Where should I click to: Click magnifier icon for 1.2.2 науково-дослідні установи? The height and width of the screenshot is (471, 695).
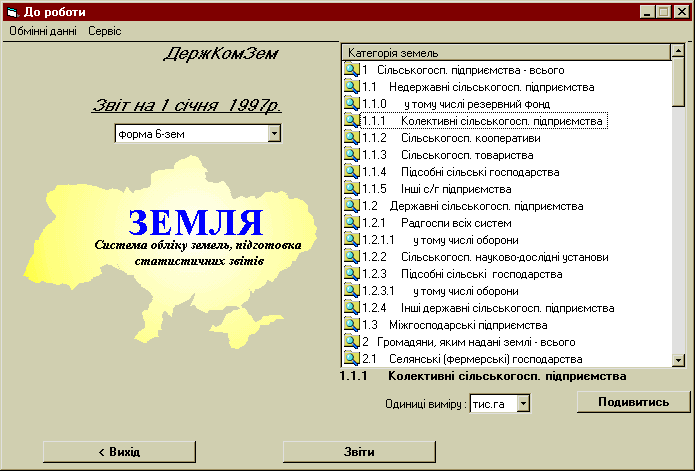(351, 257)
